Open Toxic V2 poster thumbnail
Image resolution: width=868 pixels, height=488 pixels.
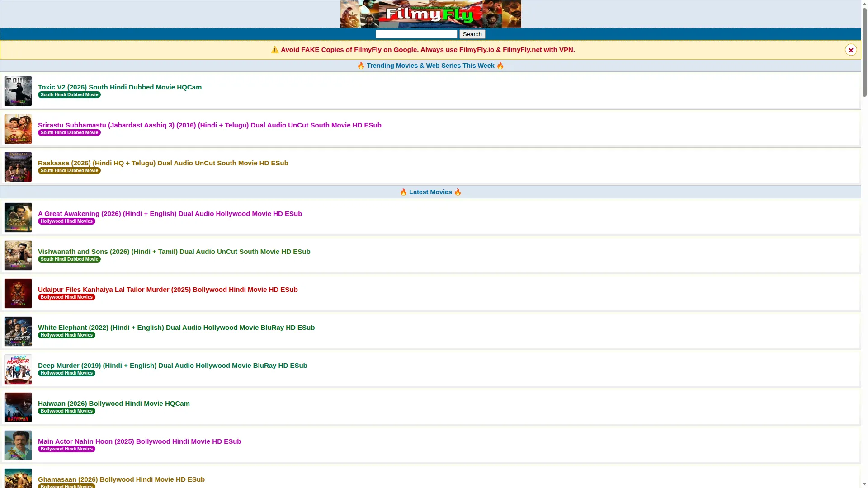pos(18,91)
